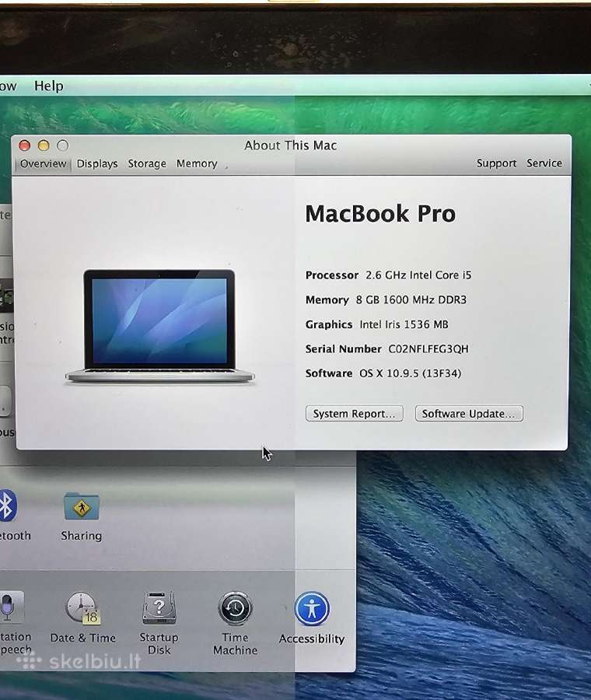591x700 pixels.
Task: Click the System Report button
Action: [355, 414]
